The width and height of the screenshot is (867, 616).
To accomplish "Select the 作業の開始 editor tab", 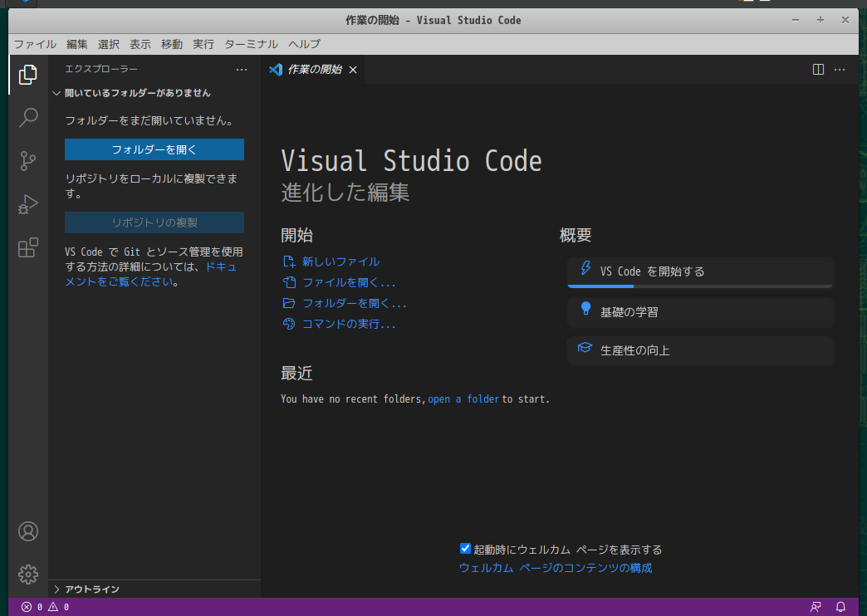I will point(313,70).
